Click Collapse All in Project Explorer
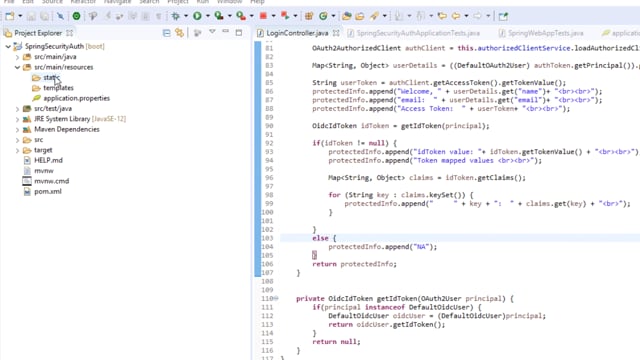Viewport: 640px width, 360px height. point(167,33)
